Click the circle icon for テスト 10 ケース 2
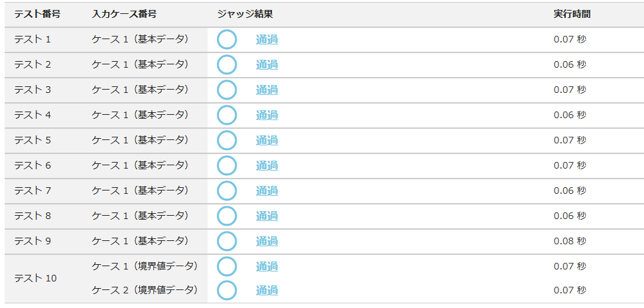Viewport: 644px width, 308px height. point(227,291)
